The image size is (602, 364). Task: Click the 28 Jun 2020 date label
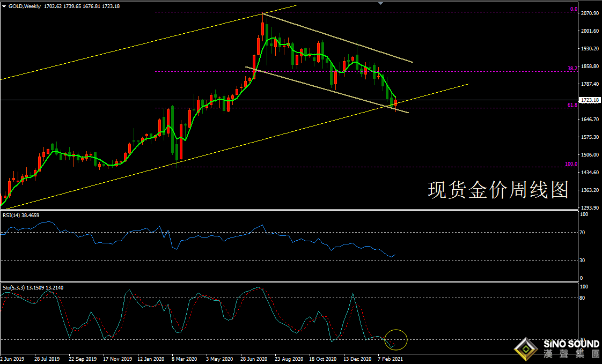(254, 359)
